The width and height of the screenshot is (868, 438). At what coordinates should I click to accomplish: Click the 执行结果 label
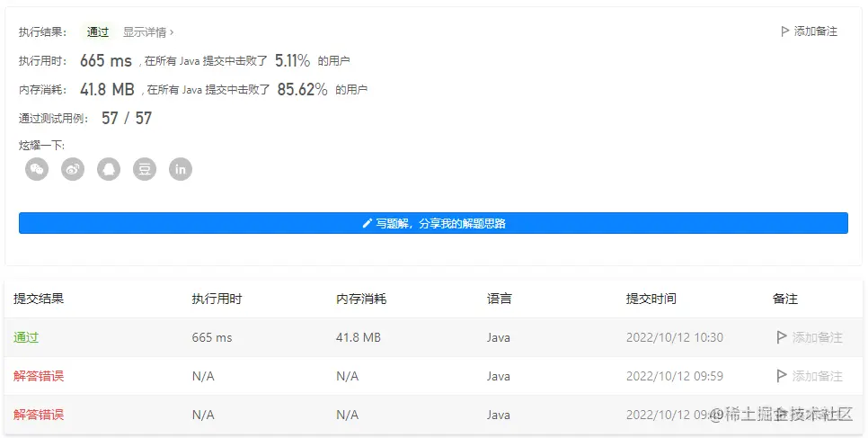tap(42, 32)
